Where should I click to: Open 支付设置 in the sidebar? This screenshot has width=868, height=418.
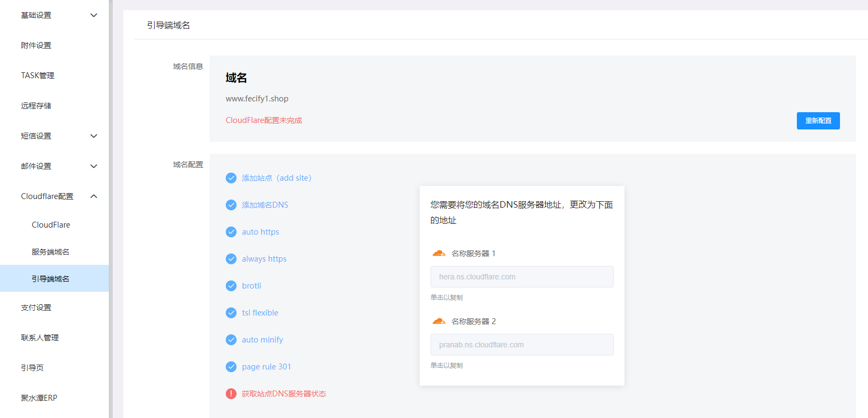(54, 307)
